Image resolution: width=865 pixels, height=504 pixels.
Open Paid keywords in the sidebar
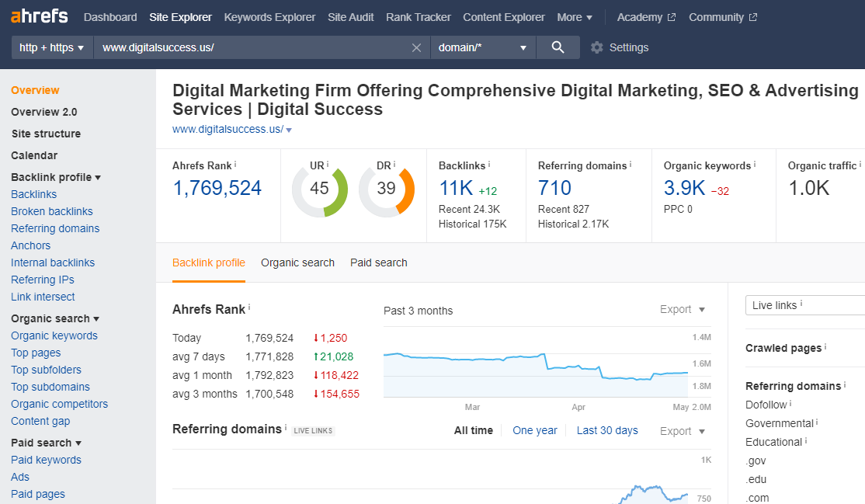tap(46, 460)
